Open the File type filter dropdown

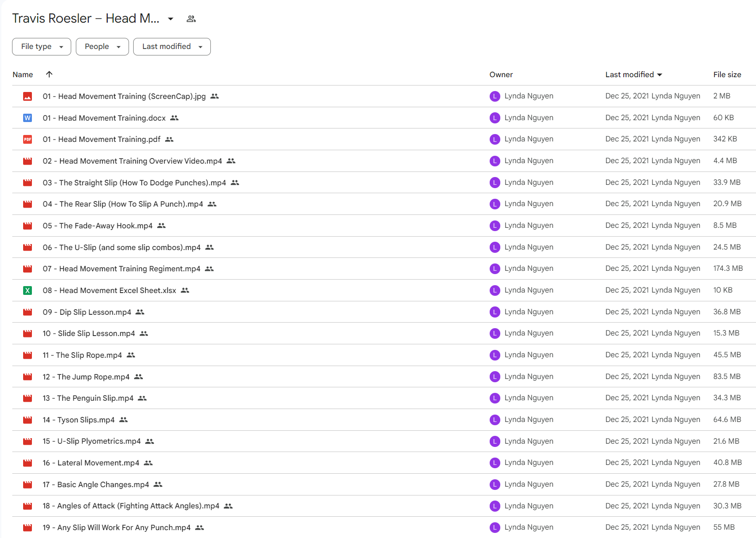(x=42, y=47)
